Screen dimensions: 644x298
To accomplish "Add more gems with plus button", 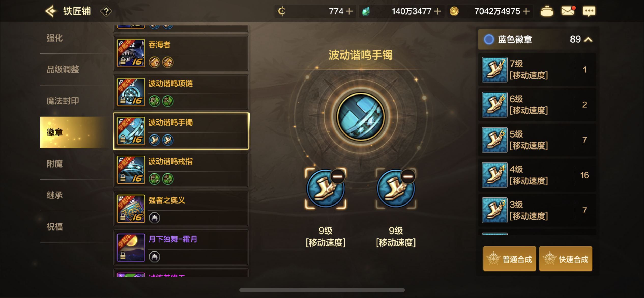I will point(437,11).
